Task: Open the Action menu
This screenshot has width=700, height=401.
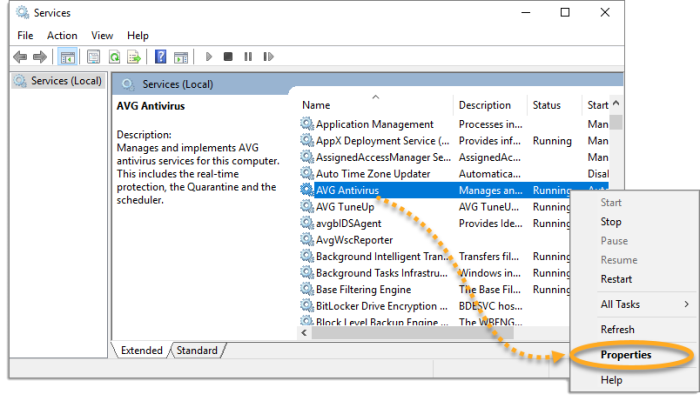Action: click(62, 35)
